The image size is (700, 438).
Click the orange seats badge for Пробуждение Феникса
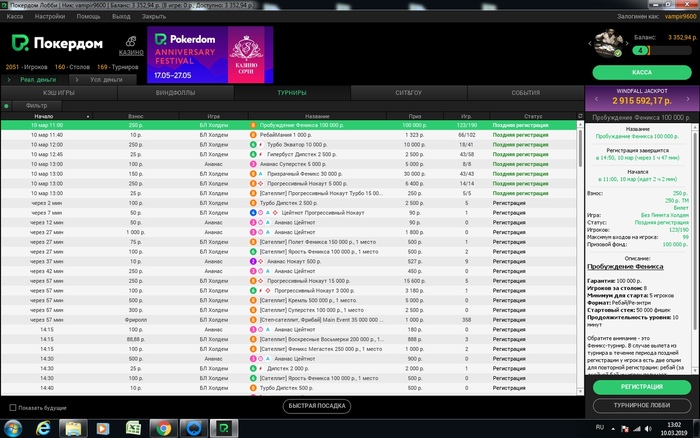tap(253, 125)
